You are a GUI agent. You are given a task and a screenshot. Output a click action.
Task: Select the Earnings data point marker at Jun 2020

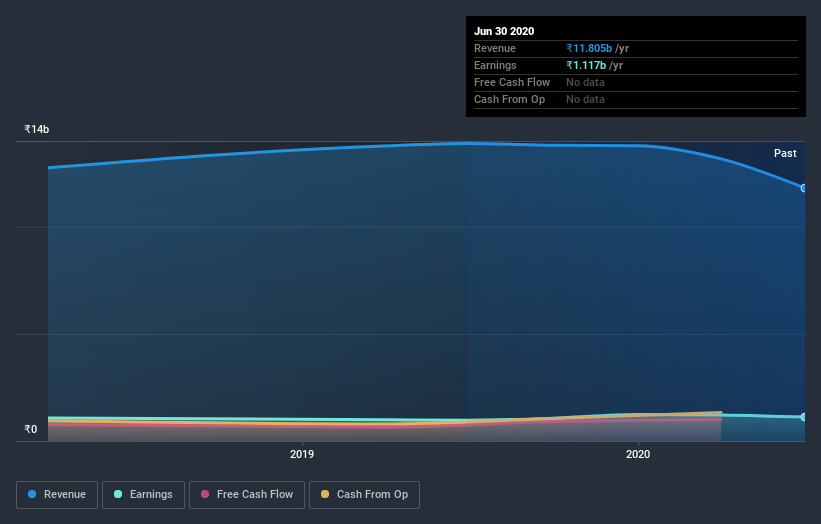(803, 417)
